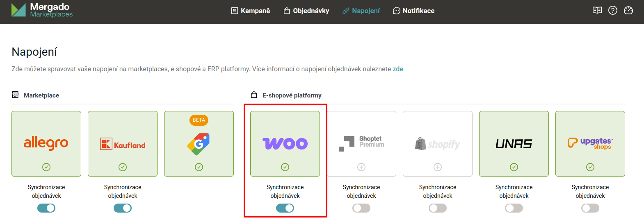Open the Objednávky menu item
This screenshot has height=222, width=644.
306,11
